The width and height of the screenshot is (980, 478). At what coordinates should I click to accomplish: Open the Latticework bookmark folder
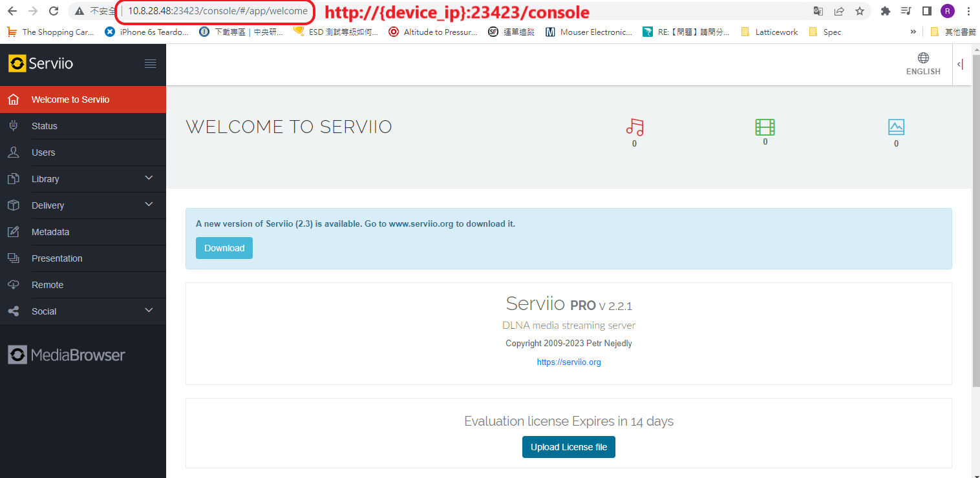coord(769,32)
